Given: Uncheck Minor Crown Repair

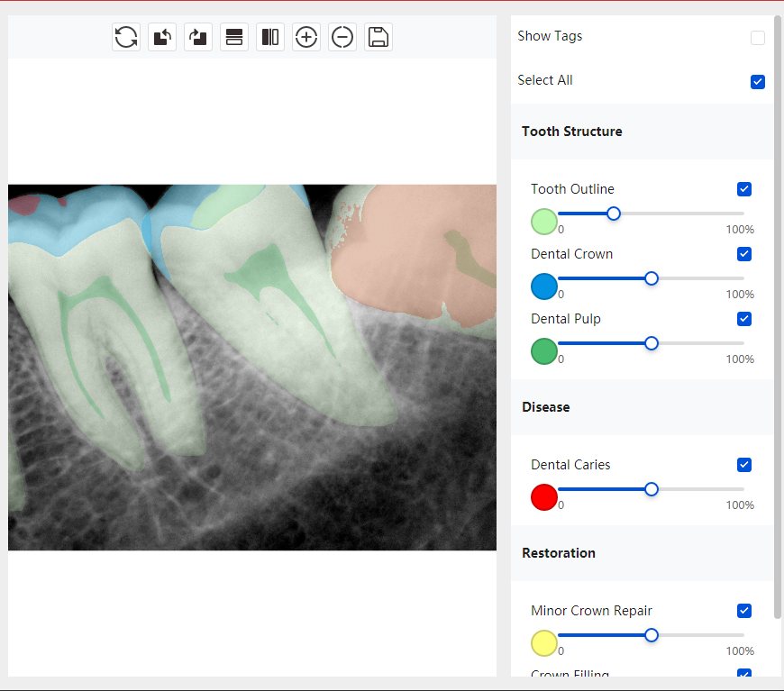Looking at the screenshot, I should click(x=743, y=611).
